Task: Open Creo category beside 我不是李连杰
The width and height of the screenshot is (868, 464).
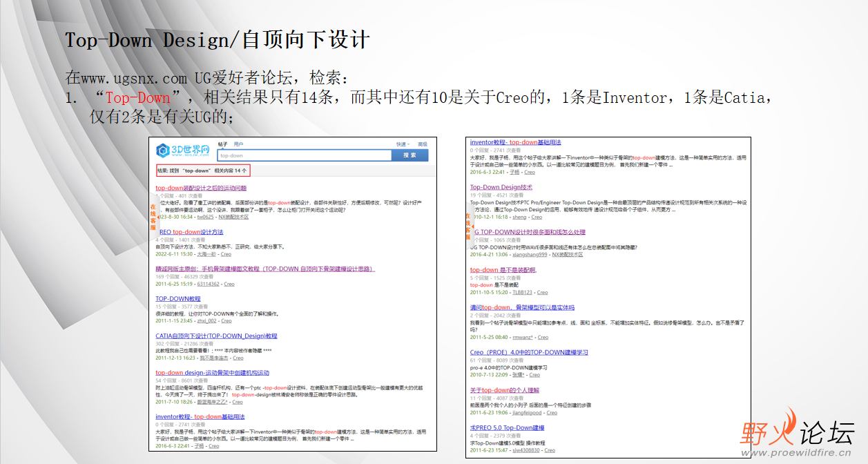Action: pos(238,358)
